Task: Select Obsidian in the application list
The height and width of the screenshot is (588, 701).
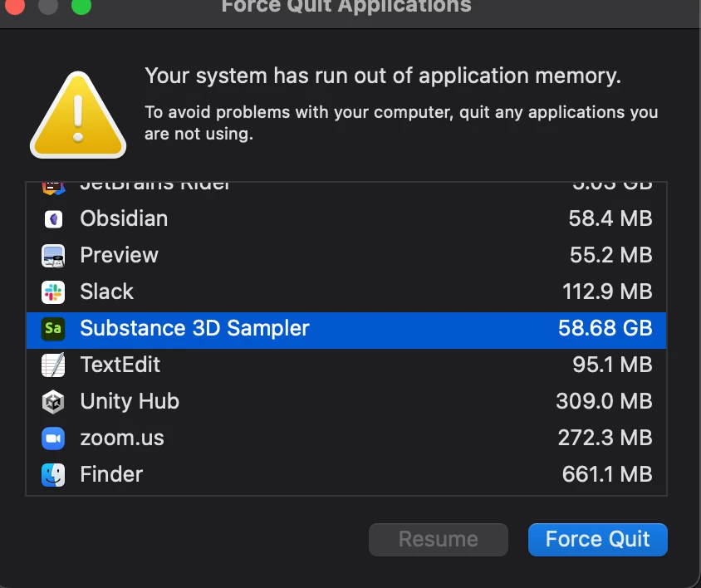Action: pos(124,219)
